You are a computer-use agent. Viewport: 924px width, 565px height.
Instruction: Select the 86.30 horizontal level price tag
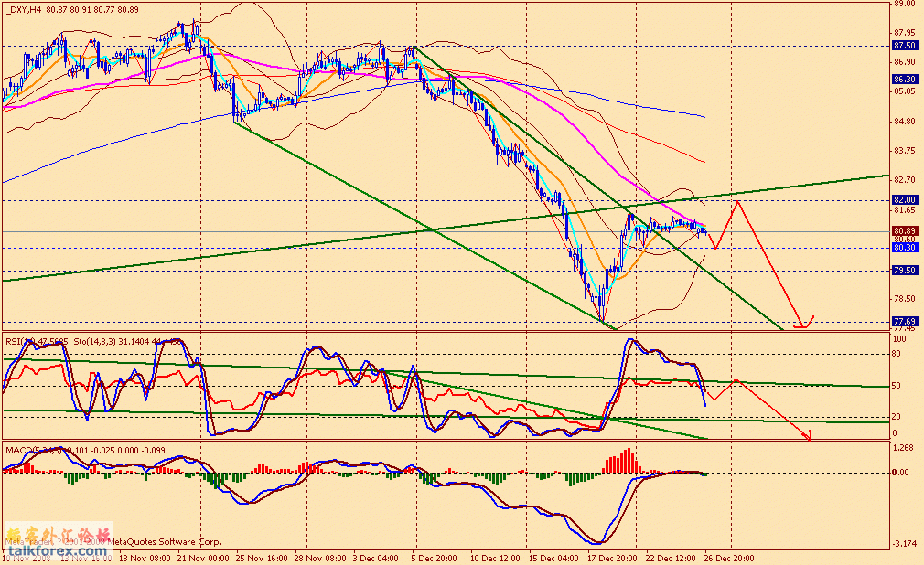click(x=904, y=79)
